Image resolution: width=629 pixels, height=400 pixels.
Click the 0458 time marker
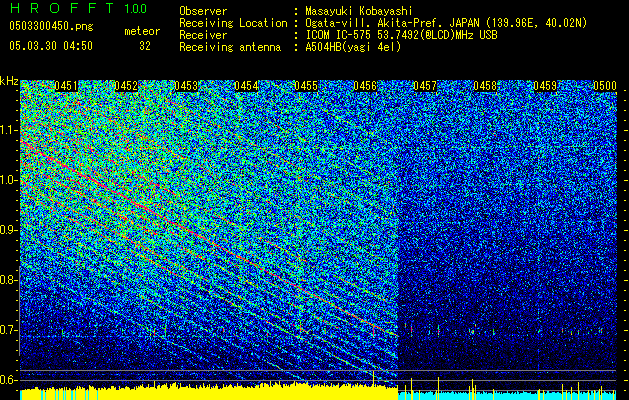(x=485, y=86)
